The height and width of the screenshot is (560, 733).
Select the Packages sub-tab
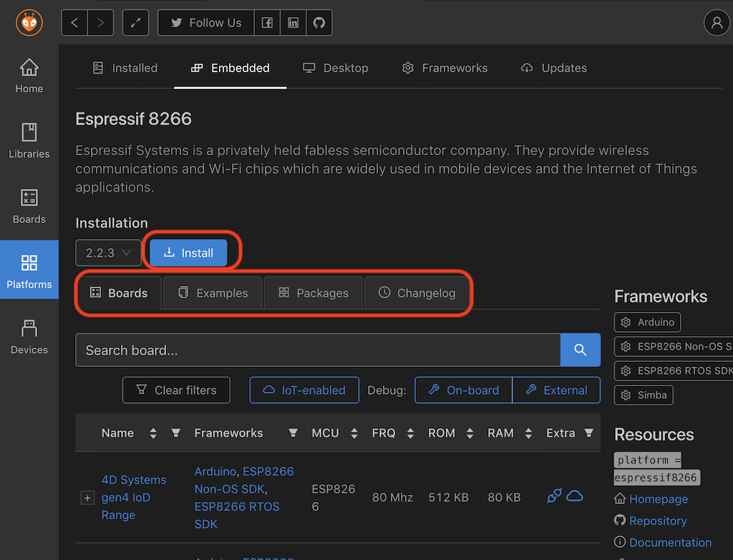coord(314,293)
